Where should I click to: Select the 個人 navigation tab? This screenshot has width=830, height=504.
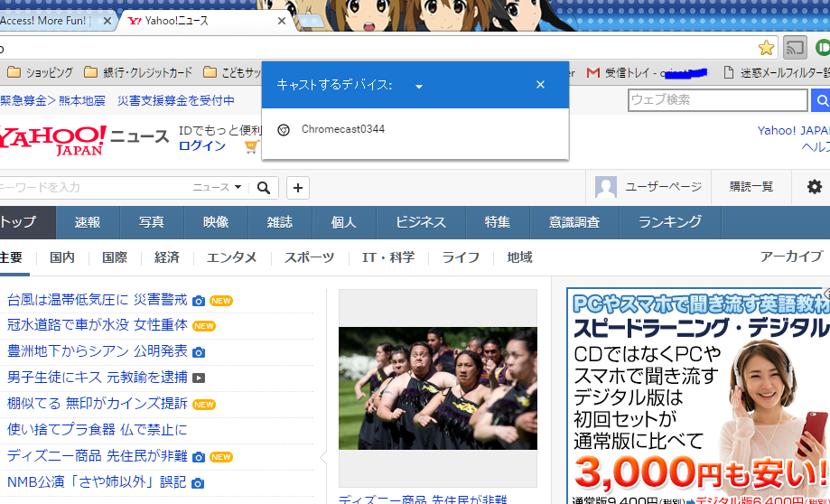(x=344, y=223)
